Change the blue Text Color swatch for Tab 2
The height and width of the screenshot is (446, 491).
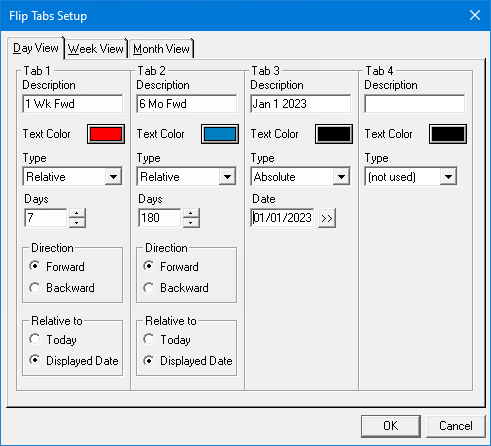[x=220, y=134]
